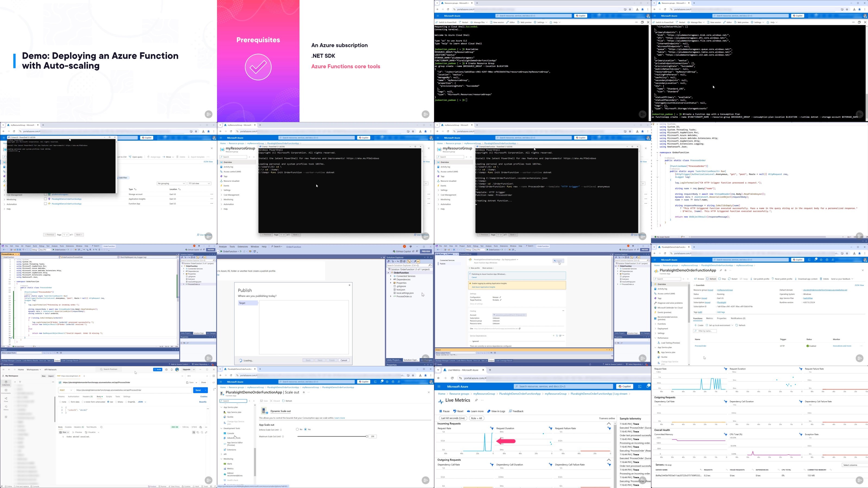
Task: Switch to the Params tab in Postman
Action: (61, 397)
